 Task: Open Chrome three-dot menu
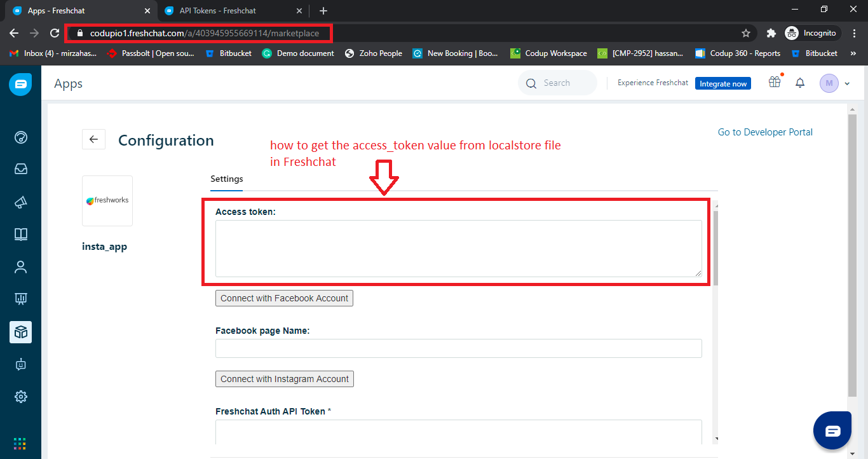[855, 33]
